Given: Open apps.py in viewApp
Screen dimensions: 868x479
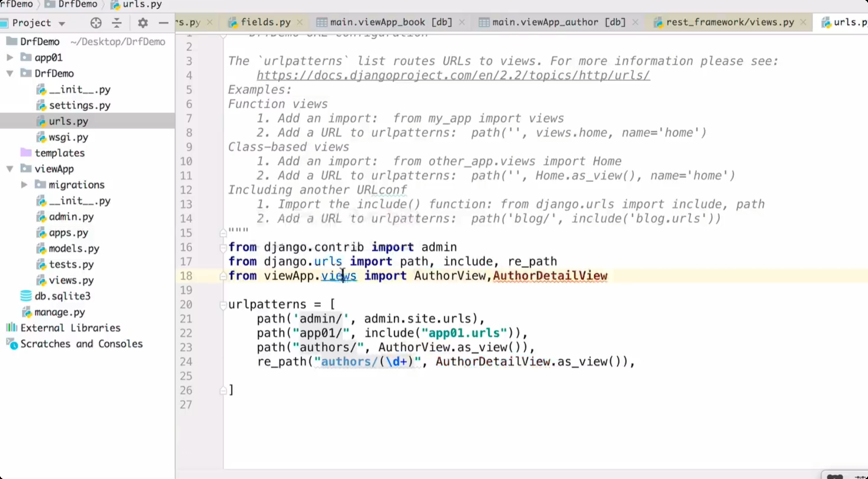Looking at the screenshot, I should pos(68,233).
